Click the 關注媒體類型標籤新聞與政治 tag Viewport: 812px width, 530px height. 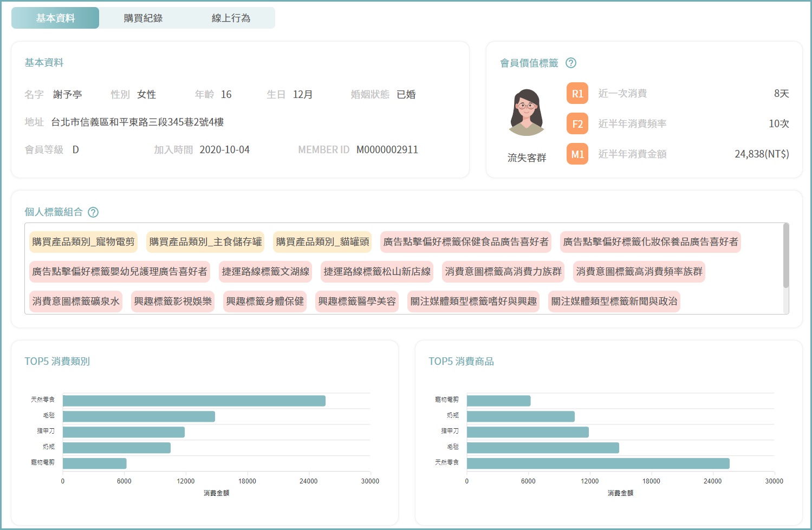click(614, 302)
